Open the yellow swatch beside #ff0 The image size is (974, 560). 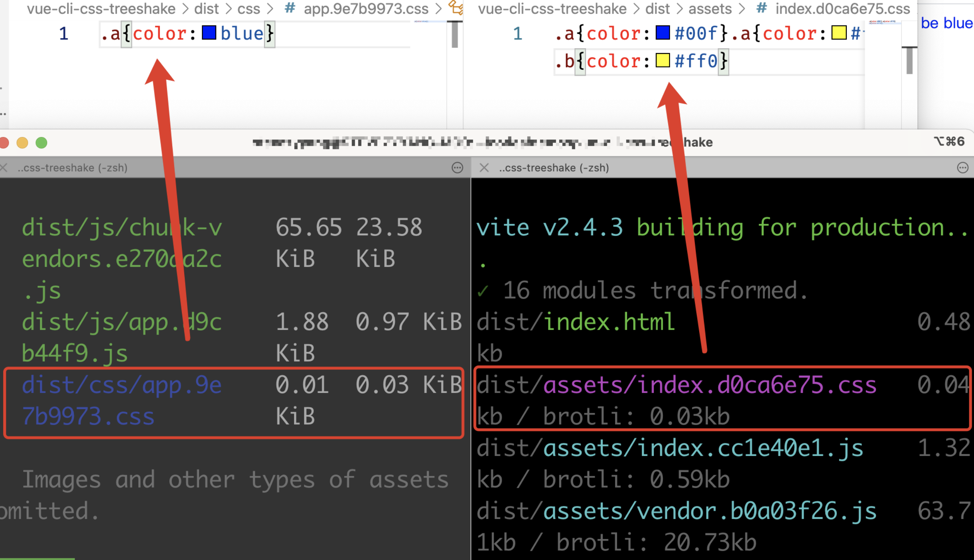coord(662,61)
